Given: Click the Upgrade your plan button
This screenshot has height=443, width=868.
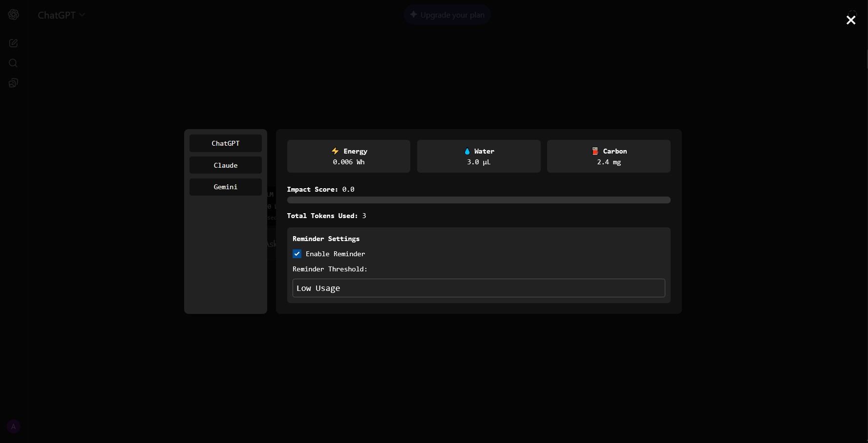Looking at the screenshot, I should click(x=447, y=15).
